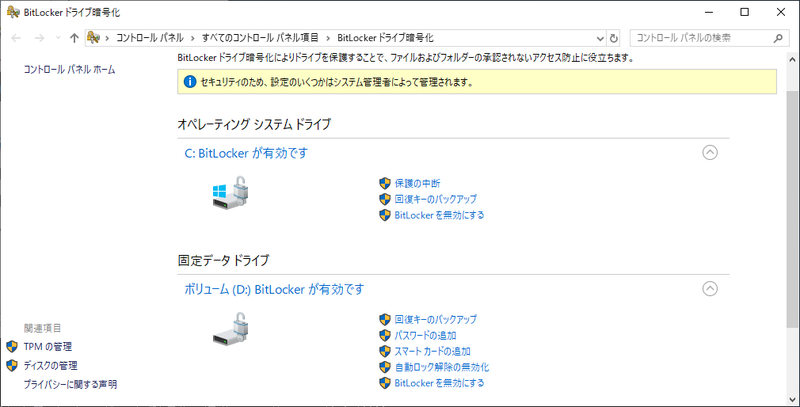This screenshot has width=800, height=407.
Task: Open the address bar history dropdown
Action: click(x=597, y=38)
